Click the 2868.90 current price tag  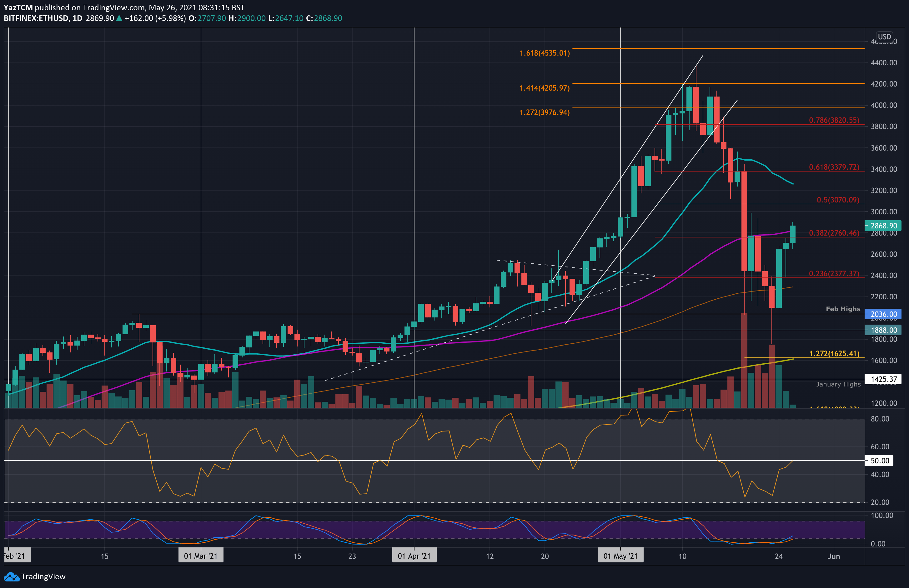(x=883, y=226)
